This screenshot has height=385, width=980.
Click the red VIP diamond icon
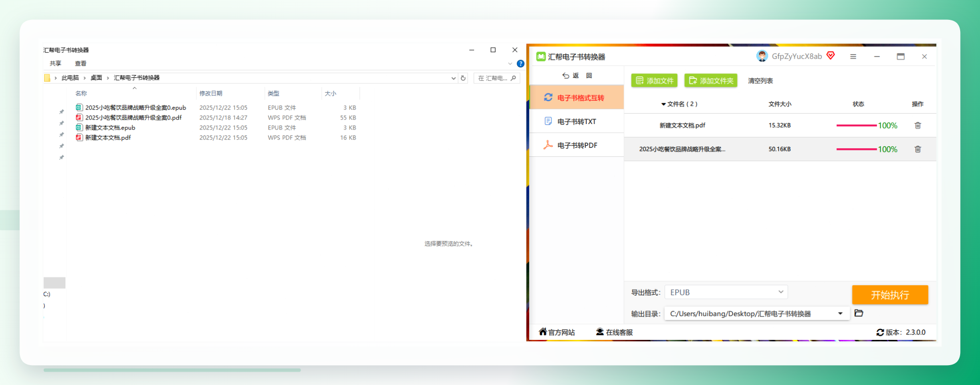(x=831, y=56)
